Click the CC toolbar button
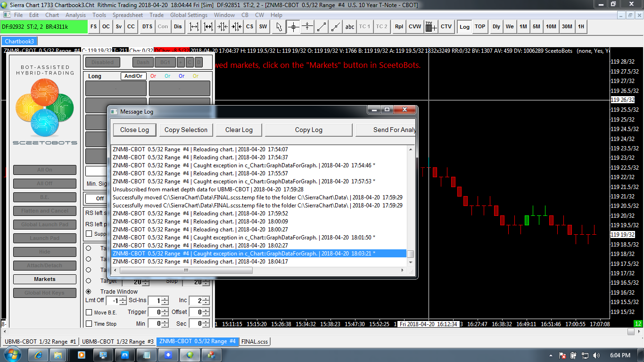644x362 pixels. tap(131, 27)
